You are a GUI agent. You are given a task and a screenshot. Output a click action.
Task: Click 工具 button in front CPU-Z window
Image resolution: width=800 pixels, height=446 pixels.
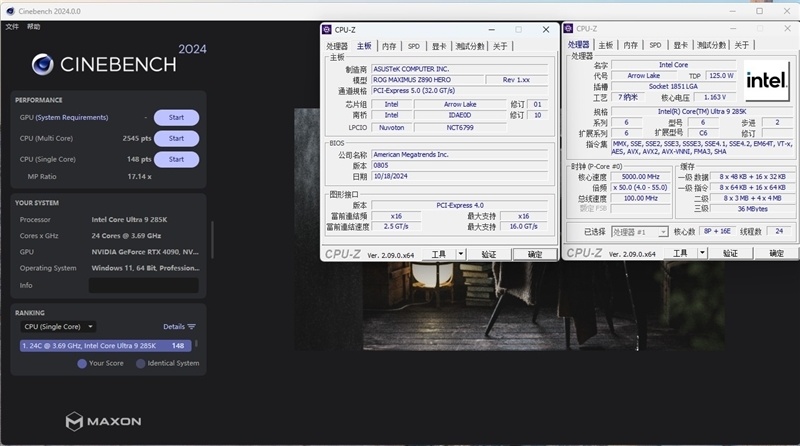point(439,254)
